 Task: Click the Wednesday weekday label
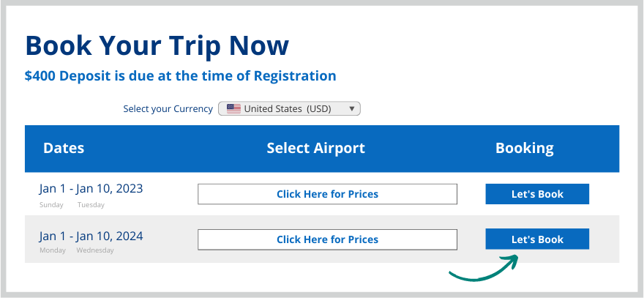click(95, 250)
